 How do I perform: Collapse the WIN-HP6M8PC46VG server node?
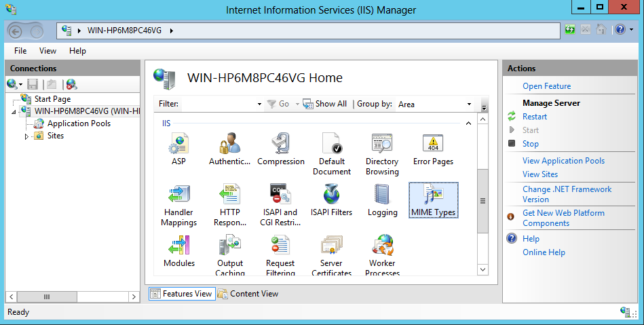[14, 112]
